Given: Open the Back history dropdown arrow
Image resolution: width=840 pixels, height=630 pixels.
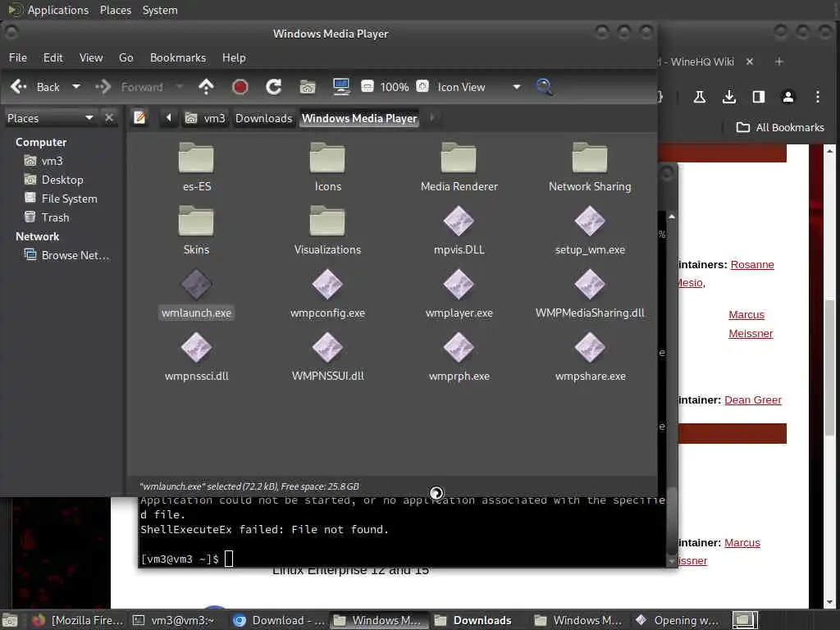Looking at the screenshot, I should point(76,87).
